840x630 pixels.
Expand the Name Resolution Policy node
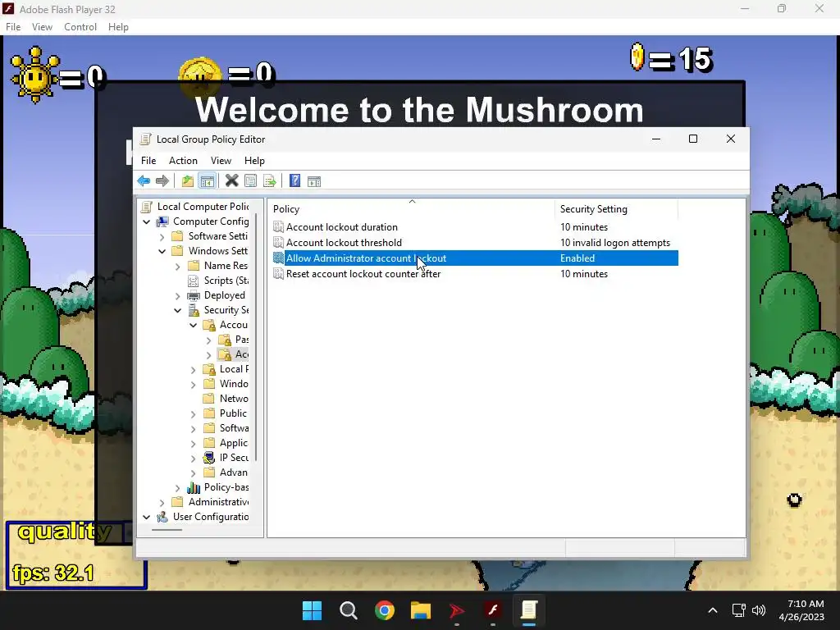click(177, 267)
